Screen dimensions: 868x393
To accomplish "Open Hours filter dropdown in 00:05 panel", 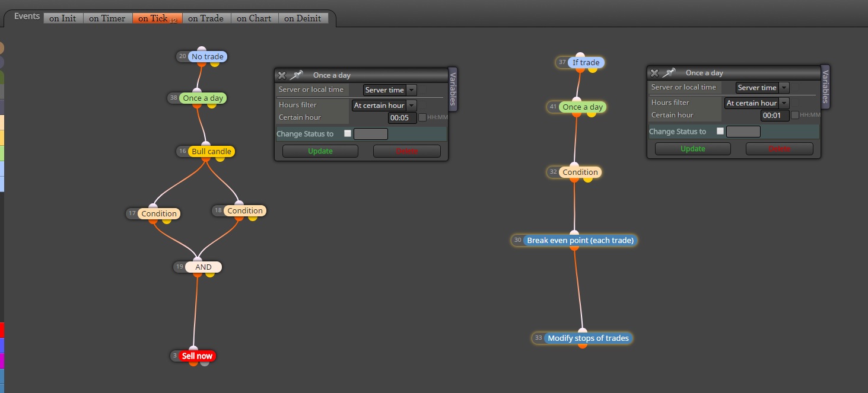I will tap(384, 105).
